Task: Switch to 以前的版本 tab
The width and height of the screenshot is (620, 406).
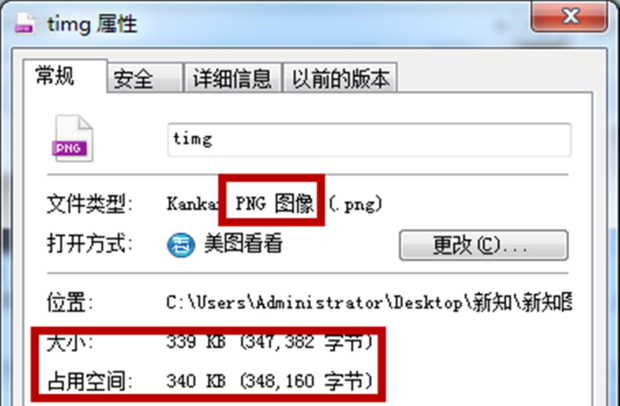Action: pyautogui.click(x=340, y=78)
